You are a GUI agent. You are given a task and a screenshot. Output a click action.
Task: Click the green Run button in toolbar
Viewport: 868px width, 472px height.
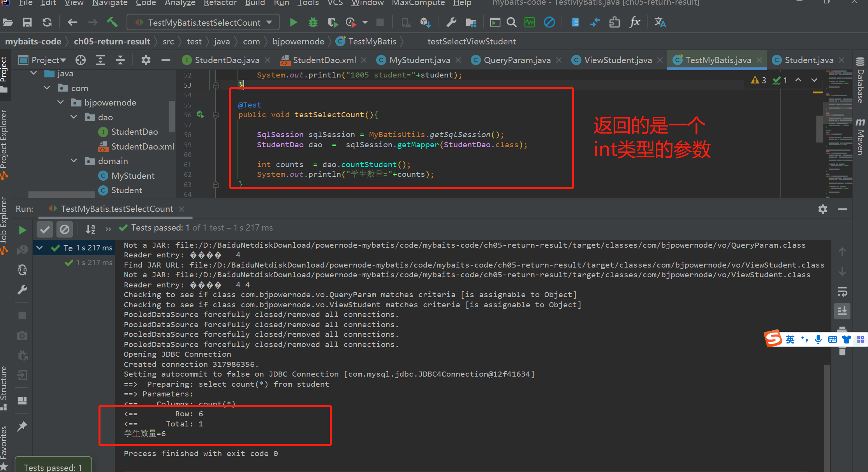pyautogui.click(x=294, y=23)
